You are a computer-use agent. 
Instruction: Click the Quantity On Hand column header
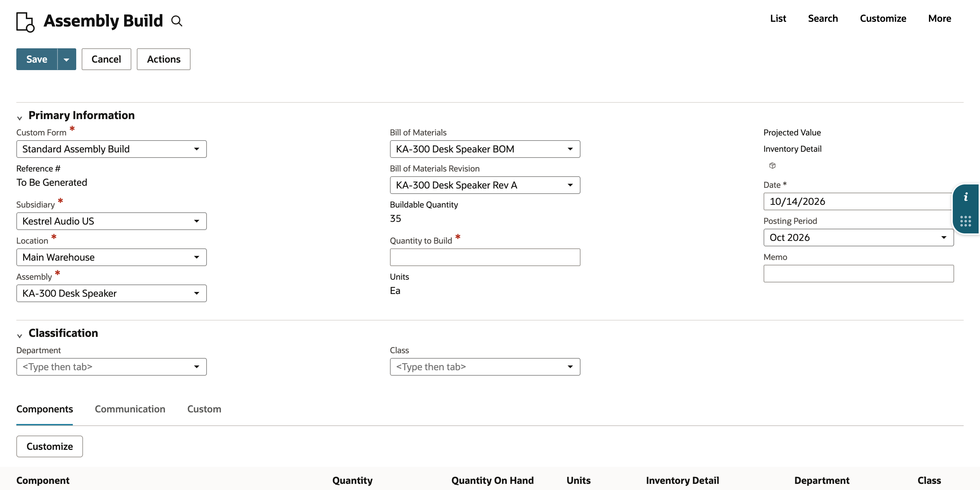pos(492,480)
